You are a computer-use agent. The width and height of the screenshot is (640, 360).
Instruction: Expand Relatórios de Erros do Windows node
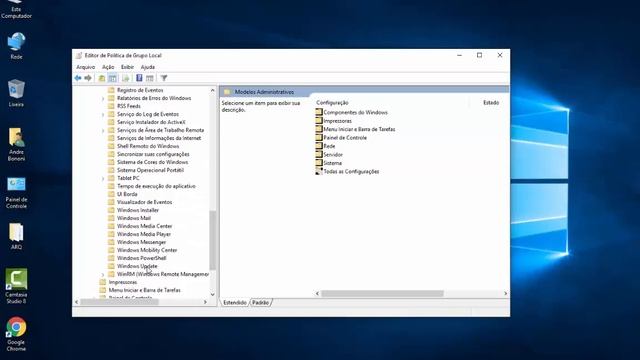coord(103,98)
